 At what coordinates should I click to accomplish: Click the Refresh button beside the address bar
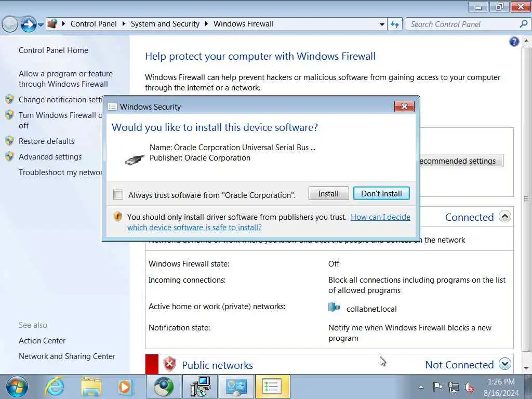pyautogui.click(x=395, y=24)
